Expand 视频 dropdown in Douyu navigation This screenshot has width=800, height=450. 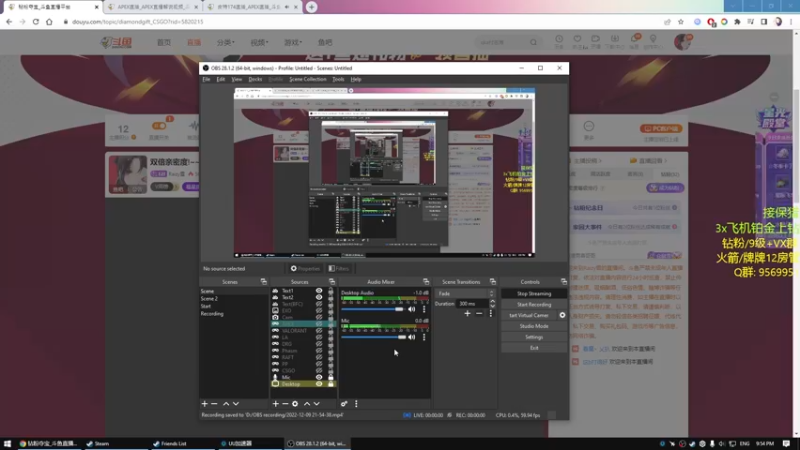point(259,42)
